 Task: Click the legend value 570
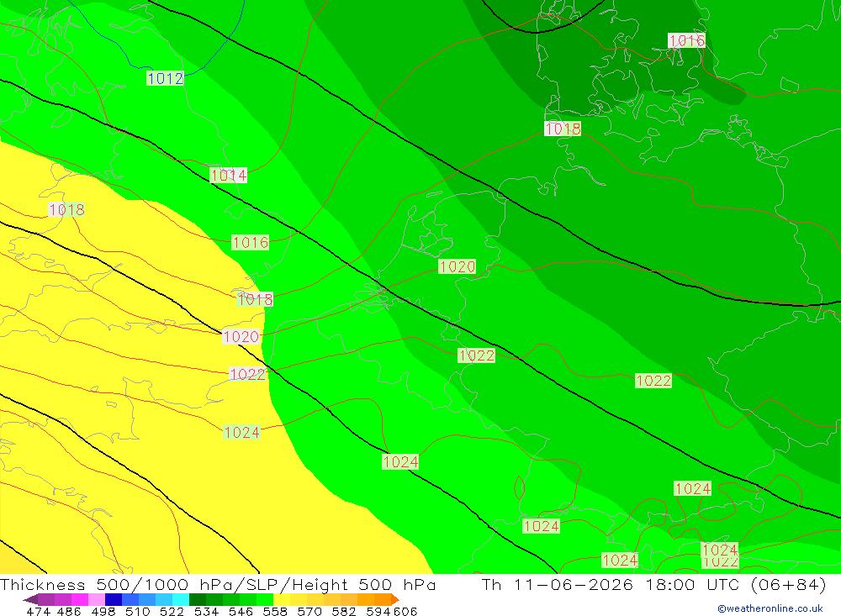(309, 611)
